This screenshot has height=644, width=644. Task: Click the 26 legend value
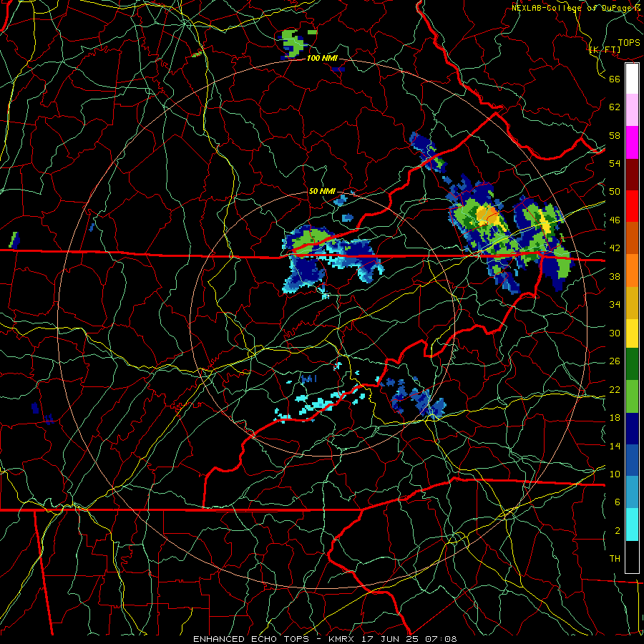coord(615,361)
